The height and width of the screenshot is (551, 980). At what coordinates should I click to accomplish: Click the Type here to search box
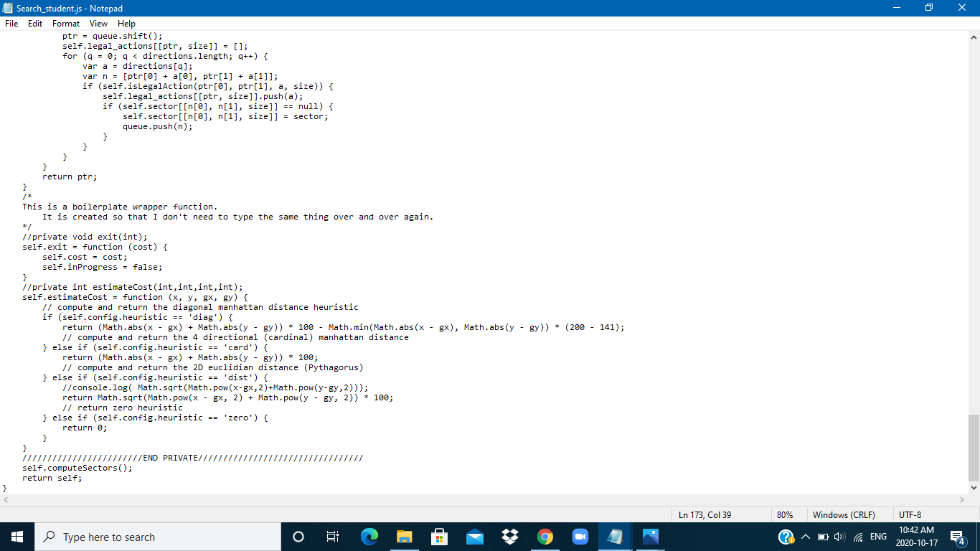pyautogui.click(x=158, y=537)
